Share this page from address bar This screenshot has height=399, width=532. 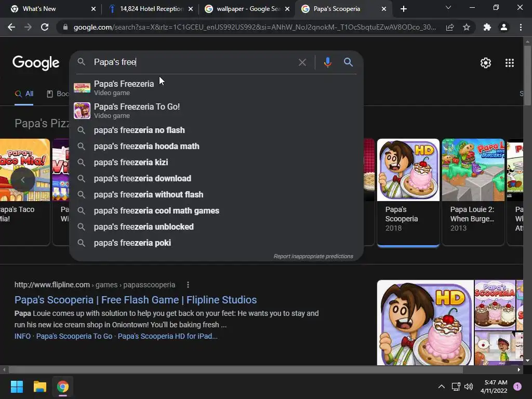coord(450,27)
